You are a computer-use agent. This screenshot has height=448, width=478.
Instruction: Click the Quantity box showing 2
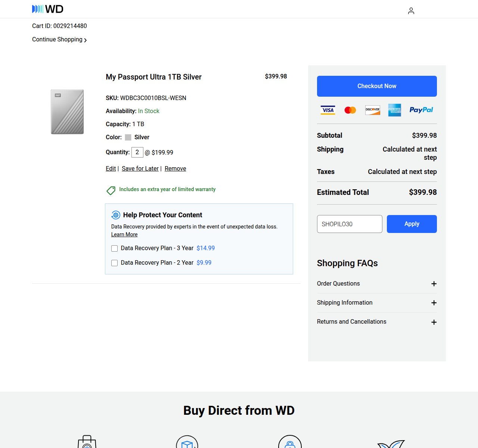pyautogui.click(x=137, y=152)
